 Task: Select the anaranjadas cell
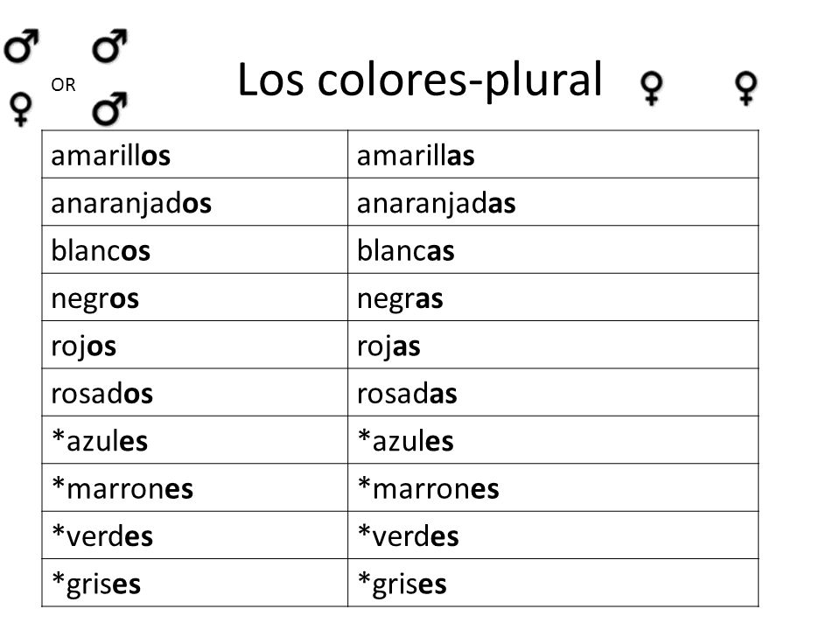[x=553, y=202]
